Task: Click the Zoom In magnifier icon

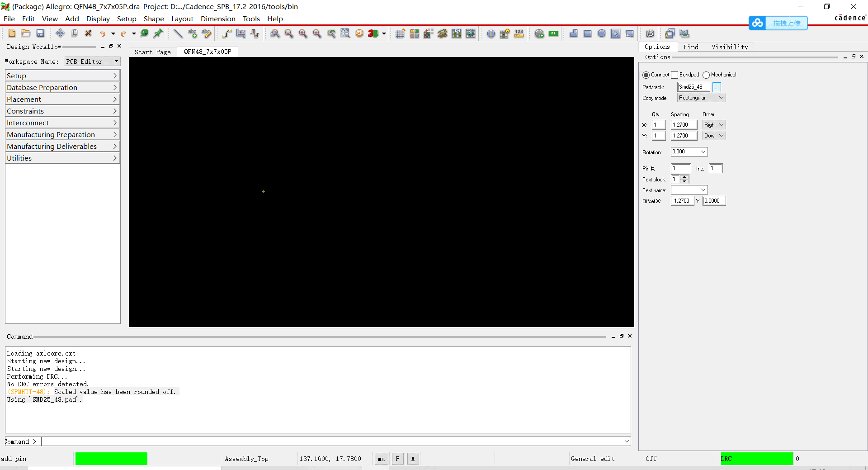Action: click(303, 33)
